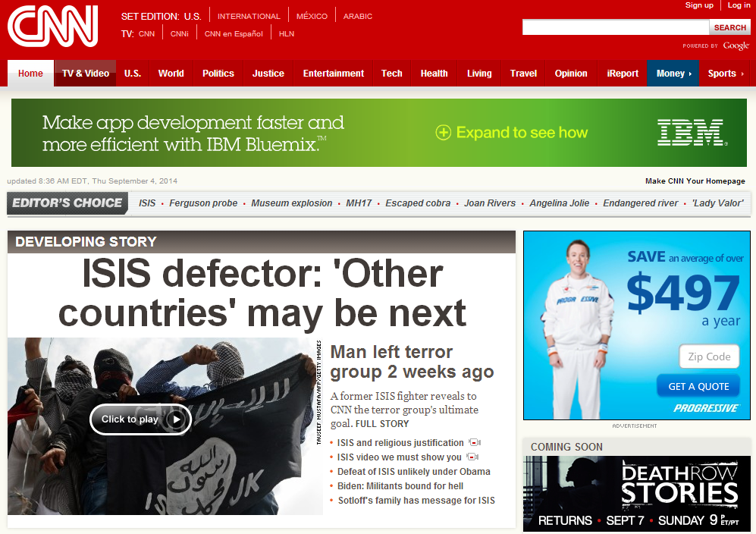Switch to MÉXICO edition
The image size is (756, 534).
pos(312,17)
